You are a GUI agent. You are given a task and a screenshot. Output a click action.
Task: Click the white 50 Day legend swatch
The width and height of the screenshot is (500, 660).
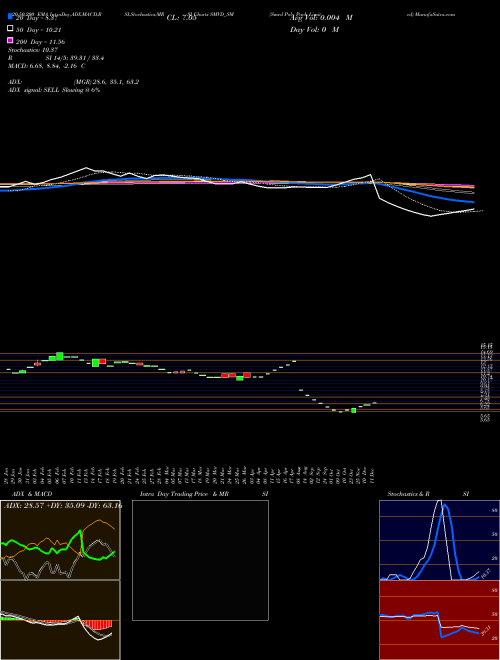[x=10, y=29]
